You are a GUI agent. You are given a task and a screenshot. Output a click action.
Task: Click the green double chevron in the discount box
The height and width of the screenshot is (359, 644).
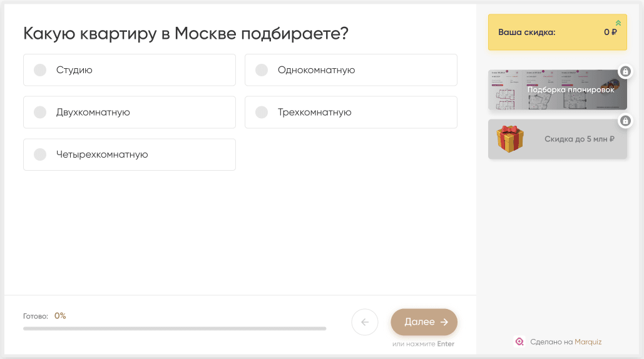coord(618,23)
